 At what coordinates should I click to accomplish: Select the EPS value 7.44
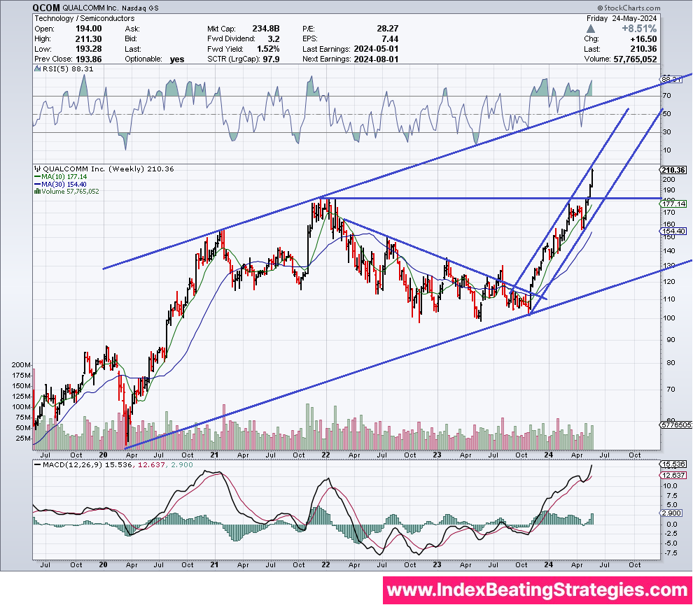390,38
